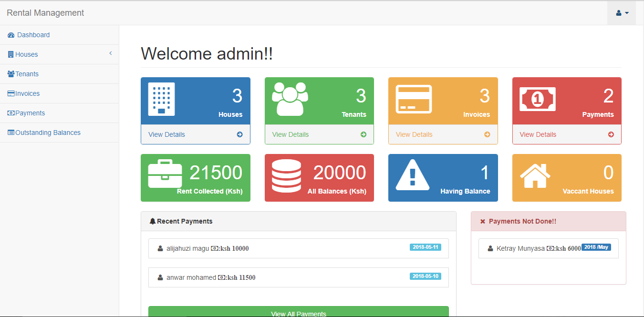Click the Rent Collected value 21500
The image size is (644, 317).
coord(216,173)
